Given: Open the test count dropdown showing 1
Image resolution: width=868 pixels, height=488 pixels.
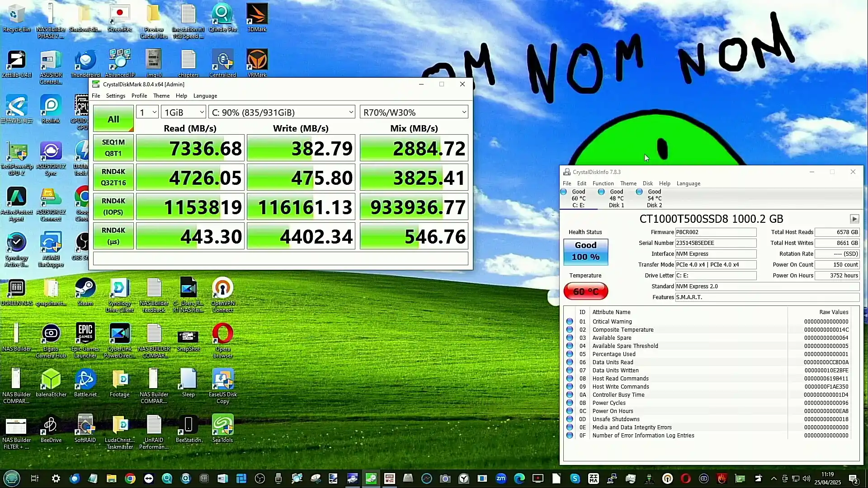Looking at the screenshot, I should point(147,112).
